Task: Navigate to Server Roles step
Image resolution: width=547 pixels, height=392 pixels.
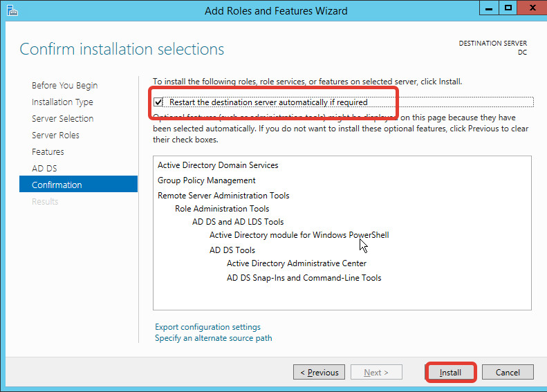Action: pos(55,135)
